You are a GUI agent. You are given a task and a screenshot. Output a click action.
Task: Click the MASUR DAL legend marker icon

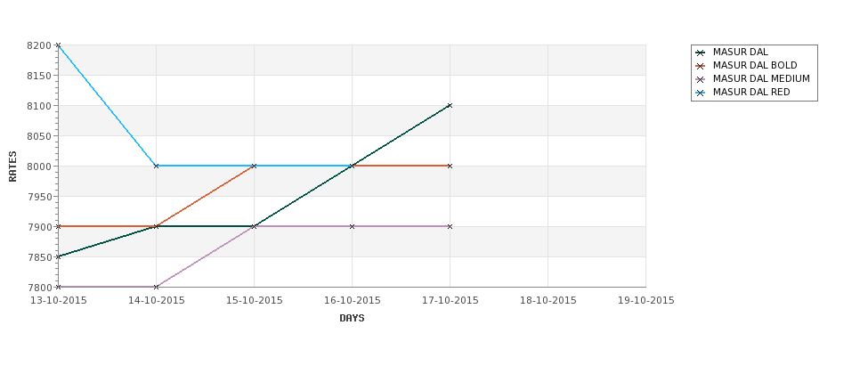(701, 53)
